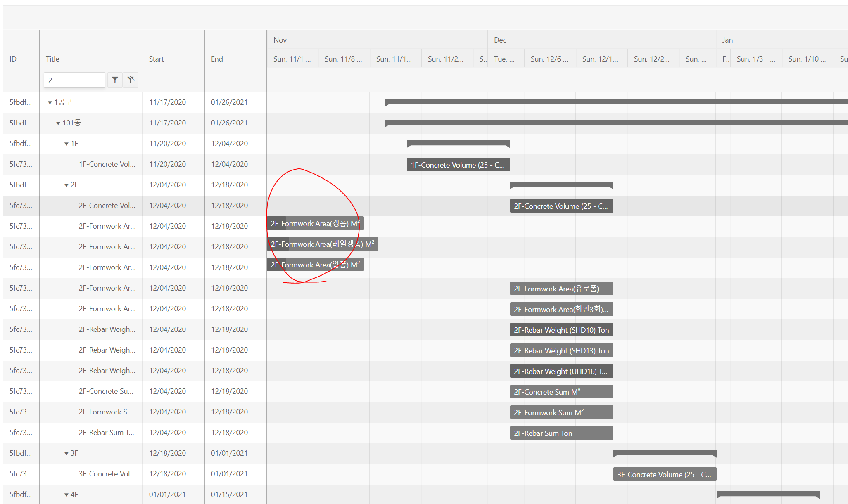This screenshot has width=848, height=504.
Task: Sort by the Start column header
Action: click(157, 59)
